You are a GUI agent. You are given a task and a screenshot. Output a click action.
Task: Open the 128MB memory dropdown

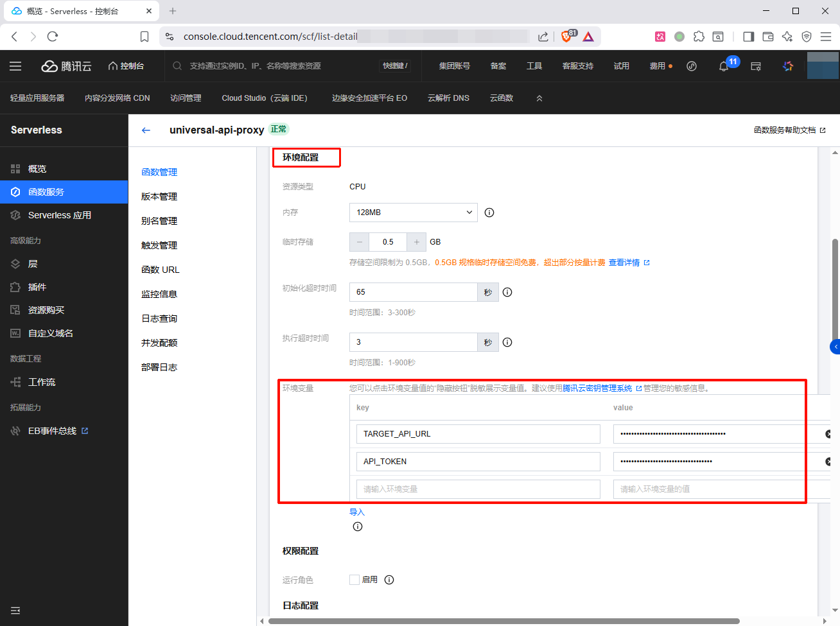414,213
